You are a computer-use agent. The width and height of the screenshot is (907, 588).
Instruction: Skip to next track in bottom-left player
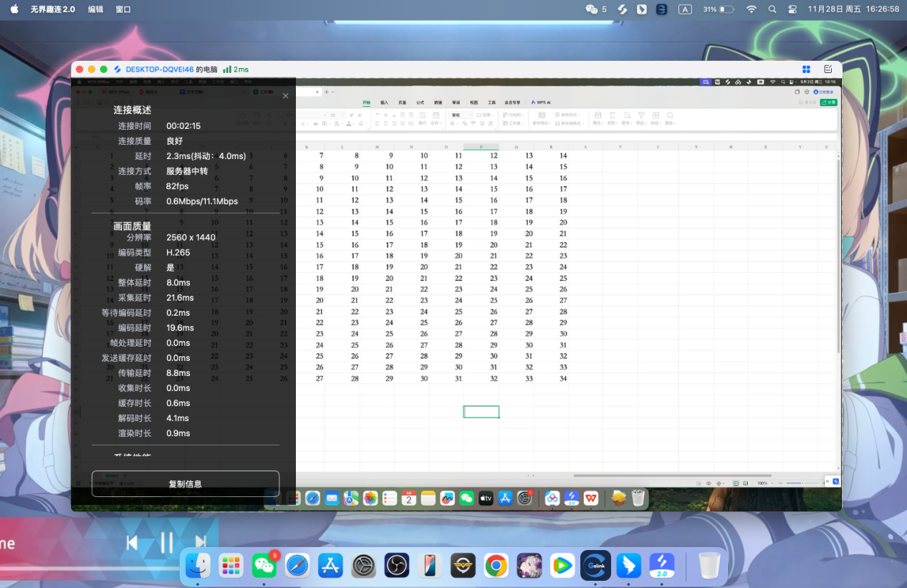pos(201,543)
